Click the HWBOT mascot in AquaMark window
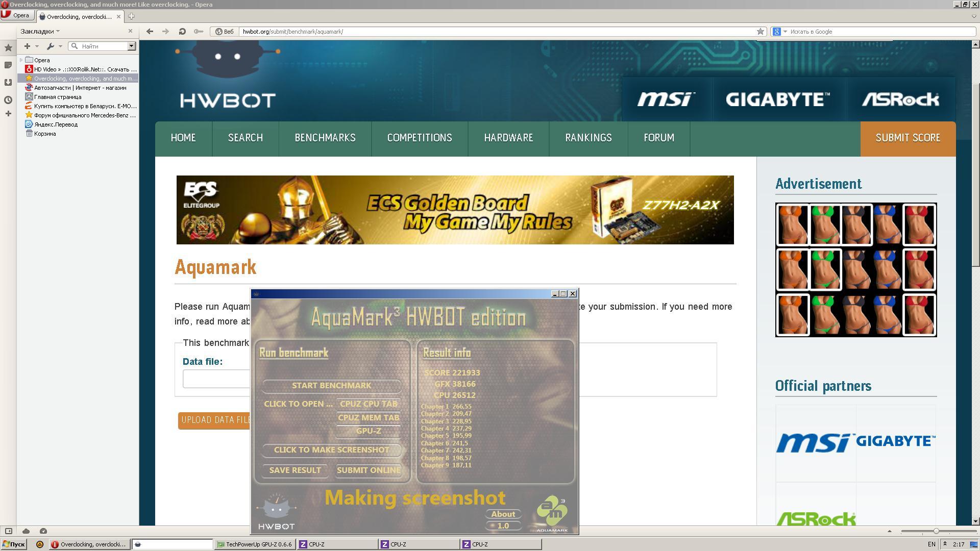The height and width of the screenshot is (551, 980). (x=276, y=511)
